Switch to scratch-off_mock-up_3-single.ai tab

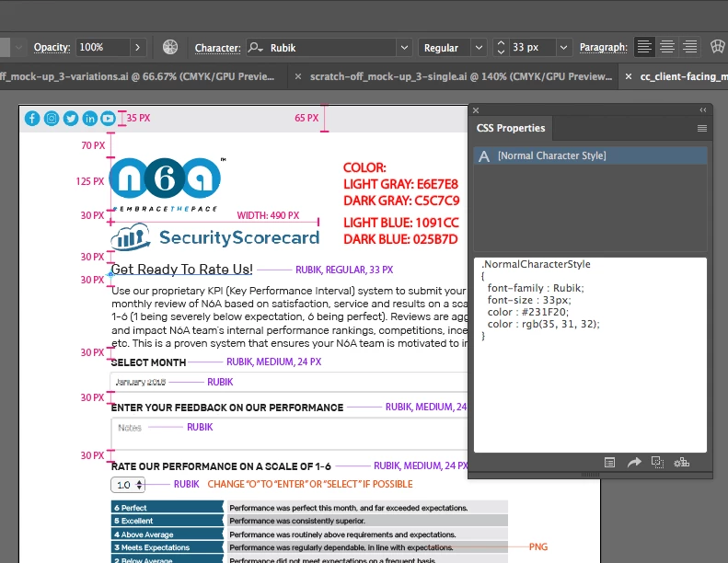461,76
